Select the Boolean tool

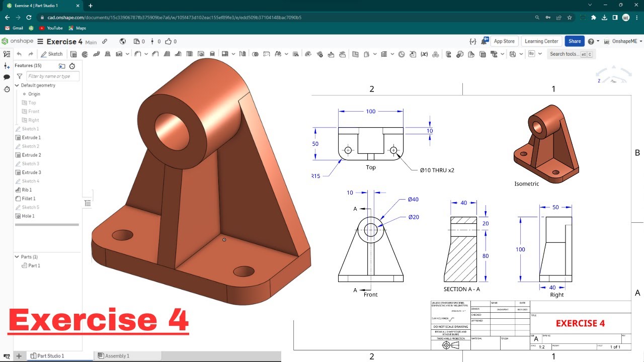[255, 54]
